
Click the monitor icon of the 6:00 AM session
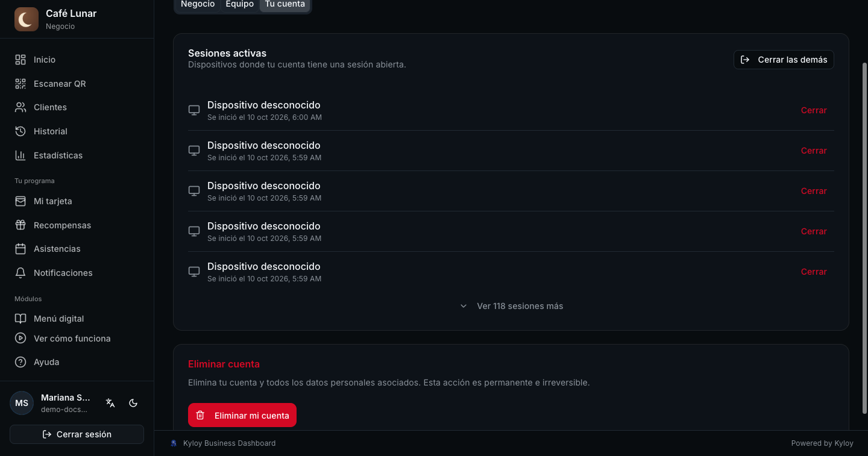point(194,110)
